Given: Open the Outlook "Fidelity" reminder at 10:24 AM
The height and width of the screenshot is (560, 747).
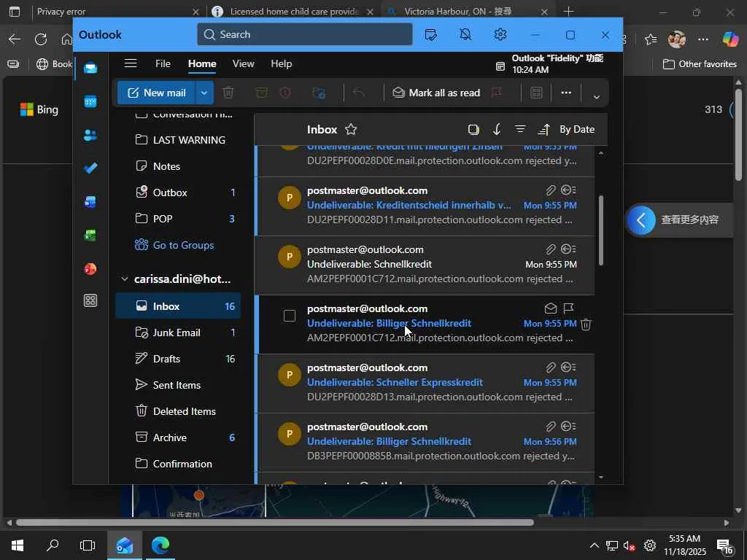Looking at the screenshot, I should click(x=549, y=64).
